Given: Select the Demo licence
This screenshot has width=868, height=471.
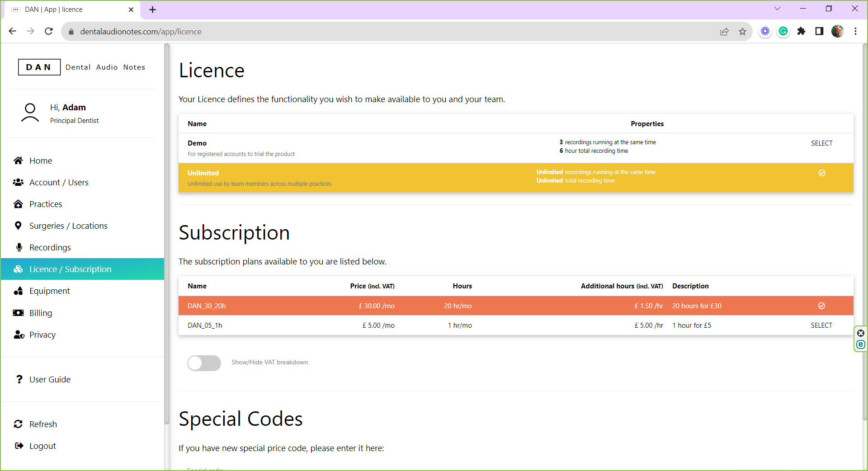Looking at the screenshot, I should pyautogui.click(x=821, y=143).
